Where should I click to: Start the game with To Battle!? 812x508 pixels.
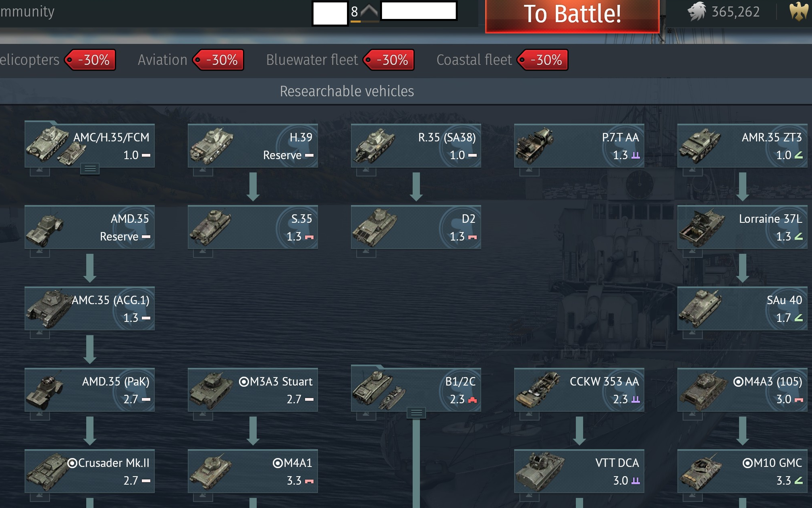pos(572,15)
